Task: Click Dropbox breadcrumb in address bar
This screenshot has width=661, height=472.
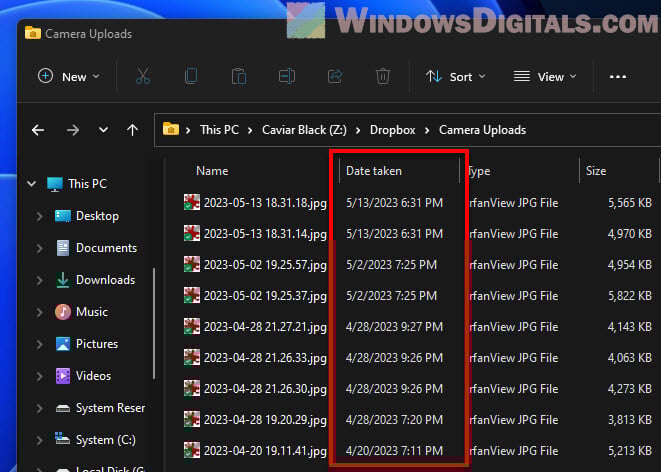Action: [392, 130]
